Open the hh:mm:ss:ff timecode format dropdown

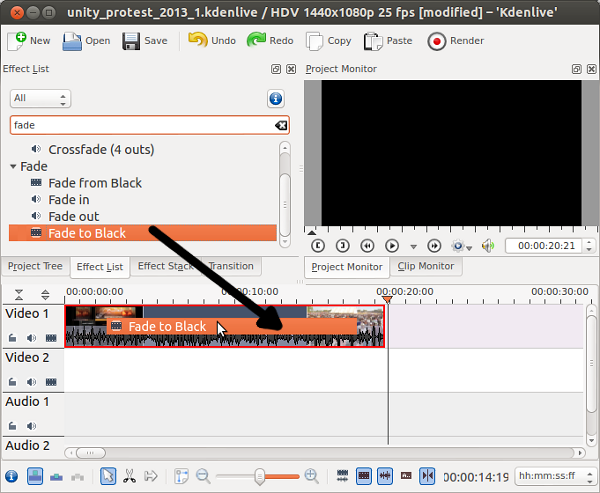(x=551, y=476)
